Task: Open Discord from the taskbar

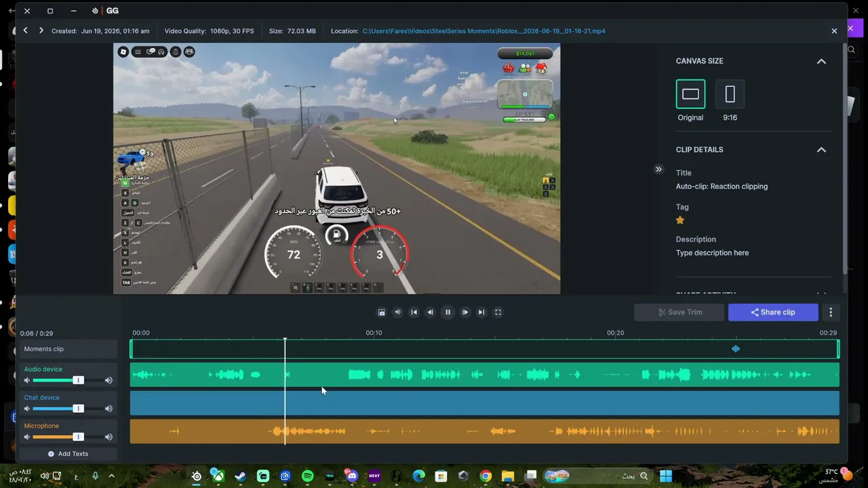Action: pyautogui.click(x=351, y=476)
